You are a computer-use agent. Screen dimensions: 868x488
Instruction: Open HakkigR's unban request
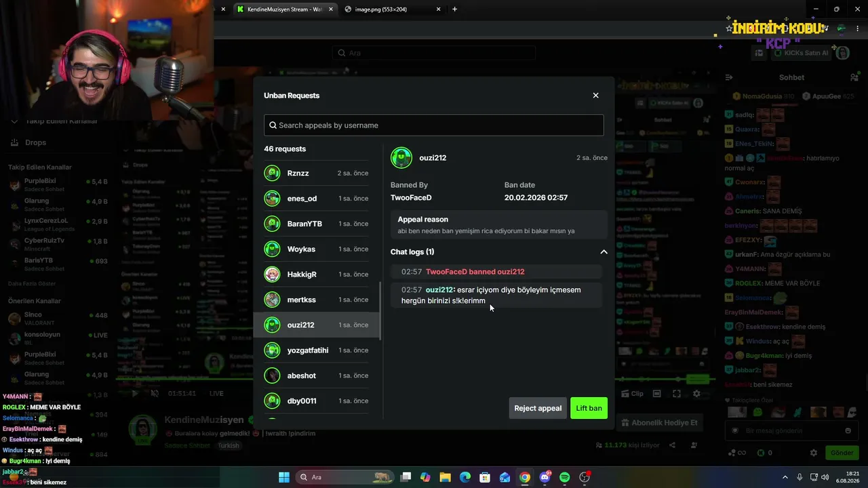coord(316,274)
